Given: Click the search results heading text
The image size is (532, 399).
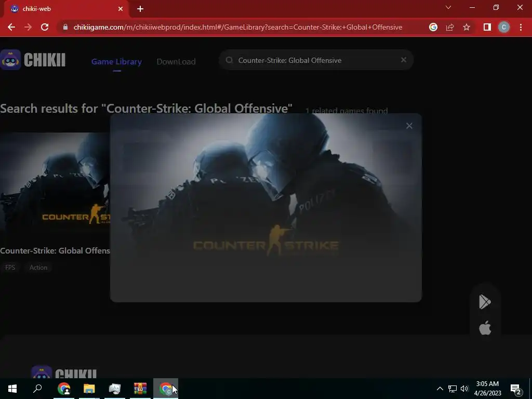Looking at the screenshot, I should pyautogui.click(x=146, y=109).
